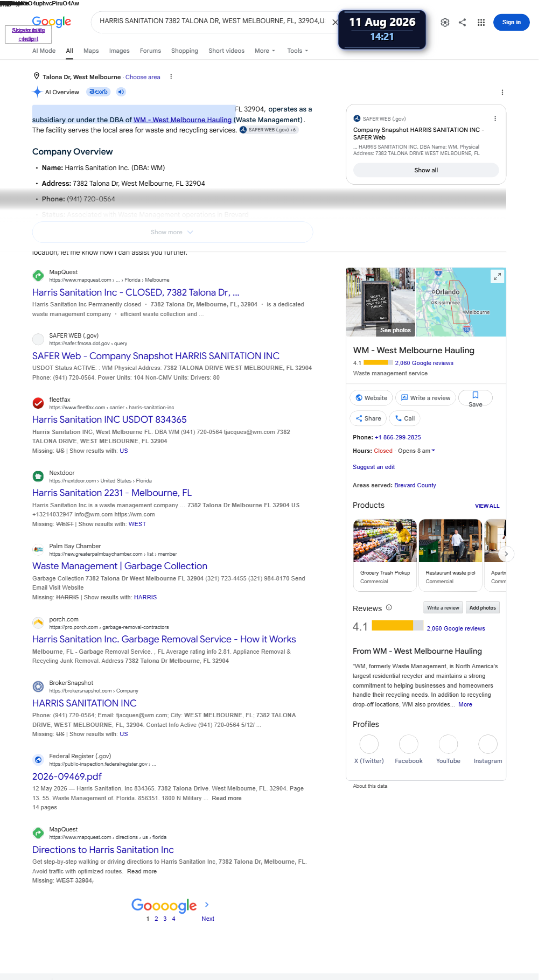This screenshot has height=980, width=545.
Task: Click BrokerSnapshot result favicon
Action: [x=38, y=687]
